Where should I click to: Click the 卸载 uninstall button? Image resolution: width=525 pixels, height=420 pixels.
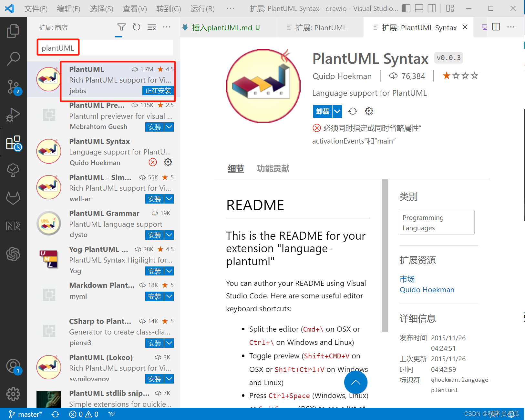pyautogui.click(x=323, y=111)
